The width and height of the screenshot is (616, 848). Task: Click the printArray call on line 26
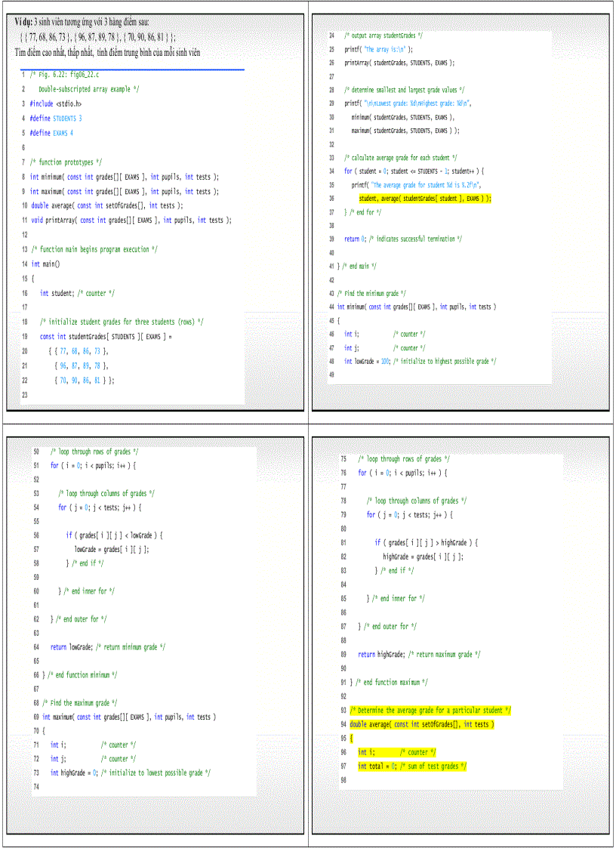[x=399, y=63]
